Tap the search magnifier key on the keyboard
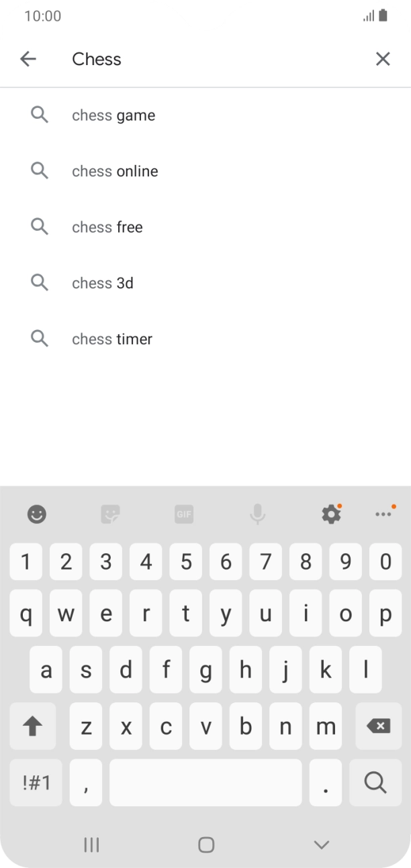The width and height of the screenshot is (411, 868). point(377,782)
